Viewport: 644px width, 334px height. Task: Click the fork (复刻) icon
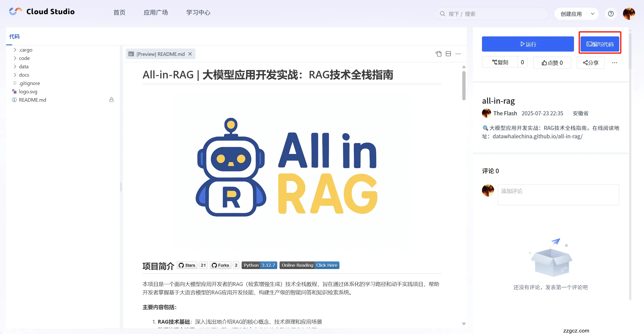pos(495,62)
